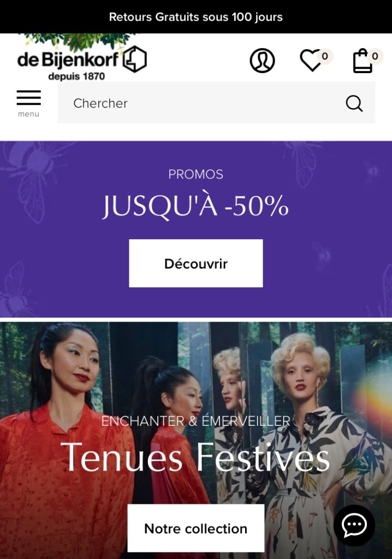Viewport: 392px width, 559px height.
Task: Click into the Chercher search field
Action: (216, 103)
